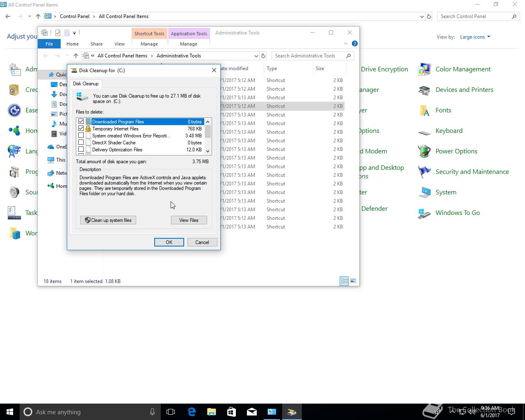Switch to large icons view in Explorer status bar
The height and width of the screenshot is (420, 525).
coord(353,281)
